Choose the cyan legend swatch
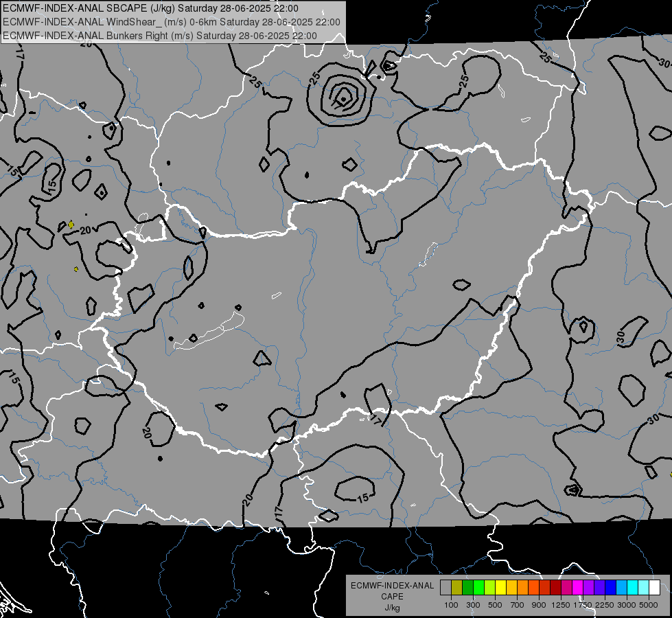The width and height of the screenshot is (672, 618). point(633,587)
